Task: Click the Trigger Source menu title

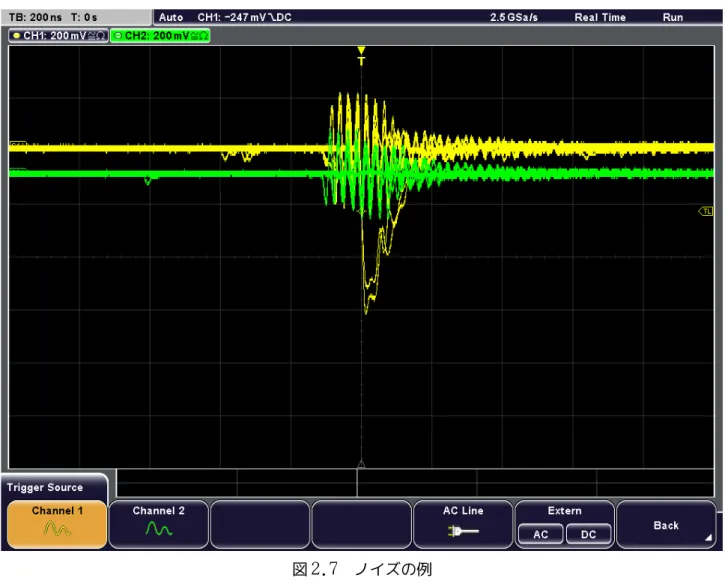Action: pyautogui.click(x=45, y=487)
